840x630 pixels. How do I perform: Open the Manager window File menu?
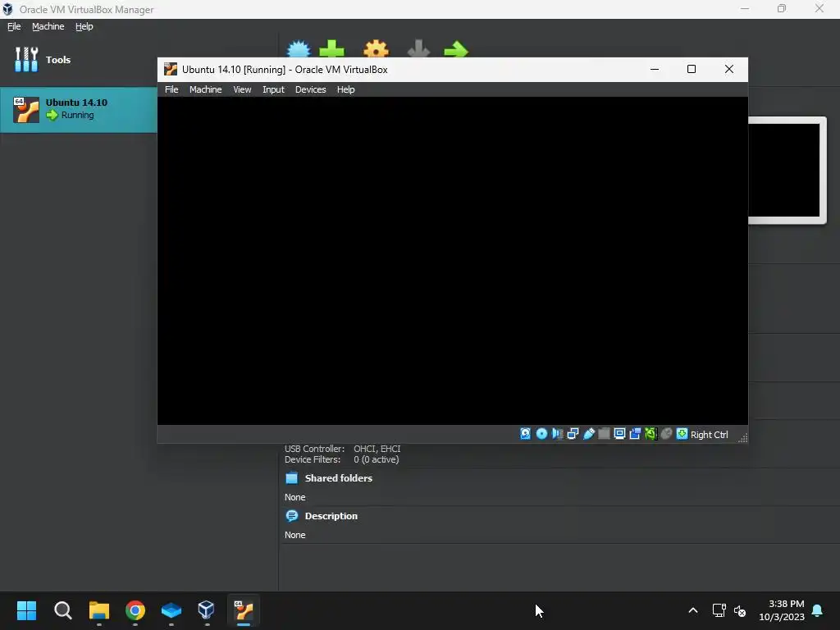[14, 26]
